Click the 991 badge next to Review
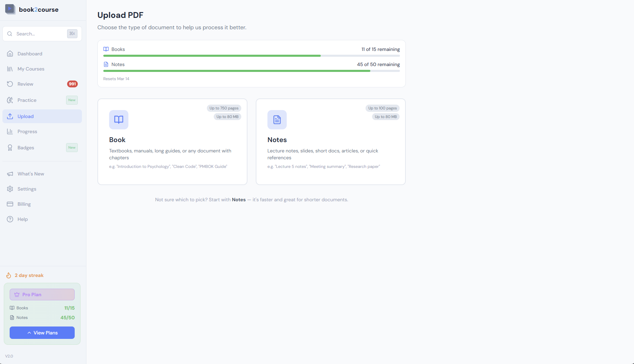The width and height of the screenshot is (634, 364). coord(72,84)
